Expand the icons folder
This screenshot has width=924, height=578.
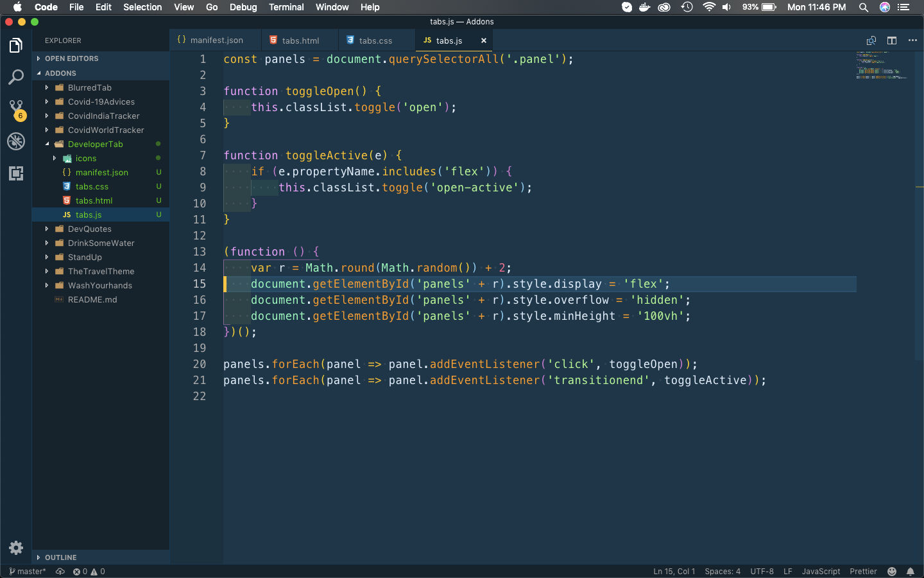click(x=101, y=158)
